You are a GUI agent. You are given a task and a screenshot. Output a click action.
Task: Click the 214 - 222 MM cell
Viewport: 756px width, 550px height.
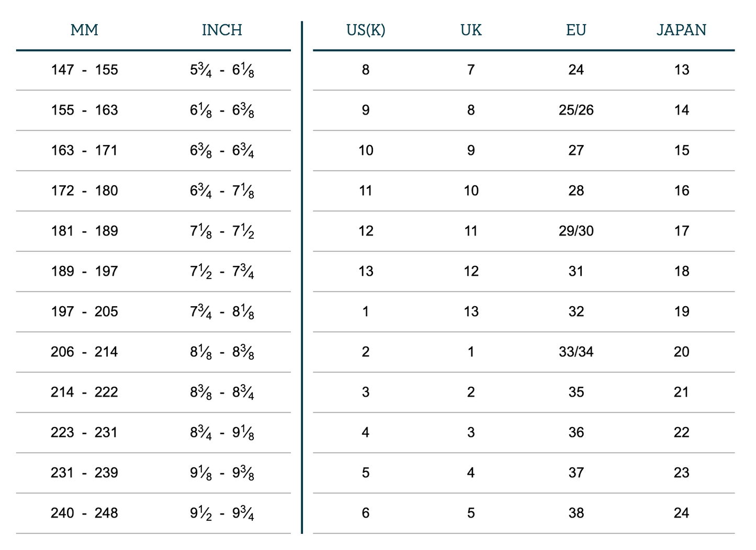point(84,392)
